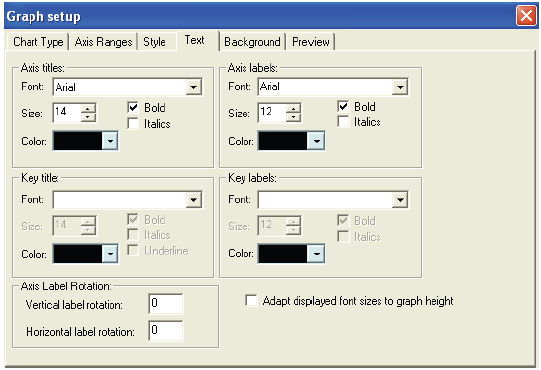Open the Preview tab
Screen dimensions: 541x370
[x=311, y=42]
